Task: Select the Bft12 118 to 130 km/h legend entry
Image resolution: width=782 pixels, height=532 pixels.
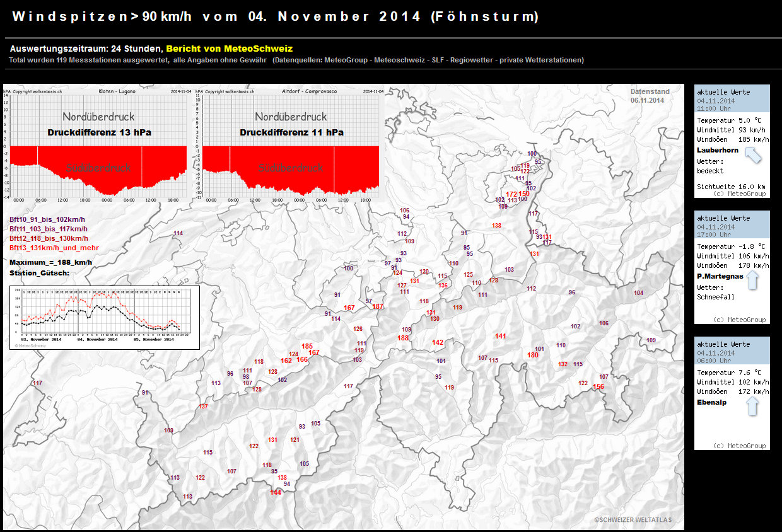Action: pyautogui.click(x=49, y=238)
